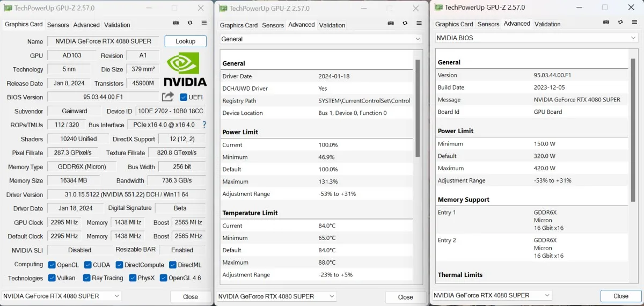Click the Temperature Limit Maximum 88.0°C value
The height and width of the screenshot is (306, 644).
click(327, 263)
